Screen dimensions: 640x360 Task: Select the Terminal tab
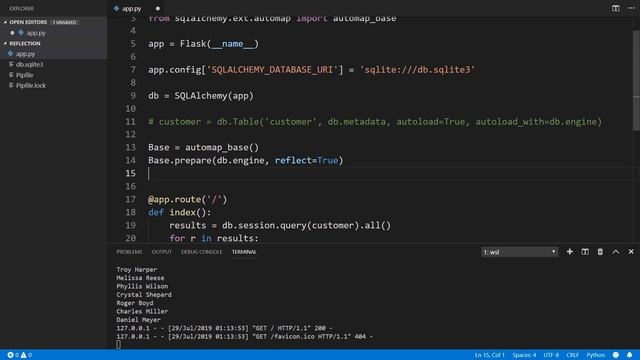pos(244,252)
